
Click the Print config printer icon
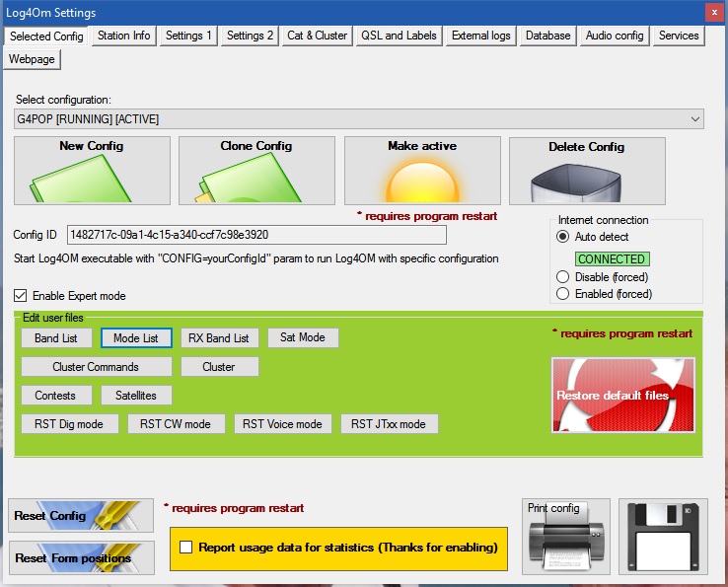pyautogui.click(x=566, y=537)
